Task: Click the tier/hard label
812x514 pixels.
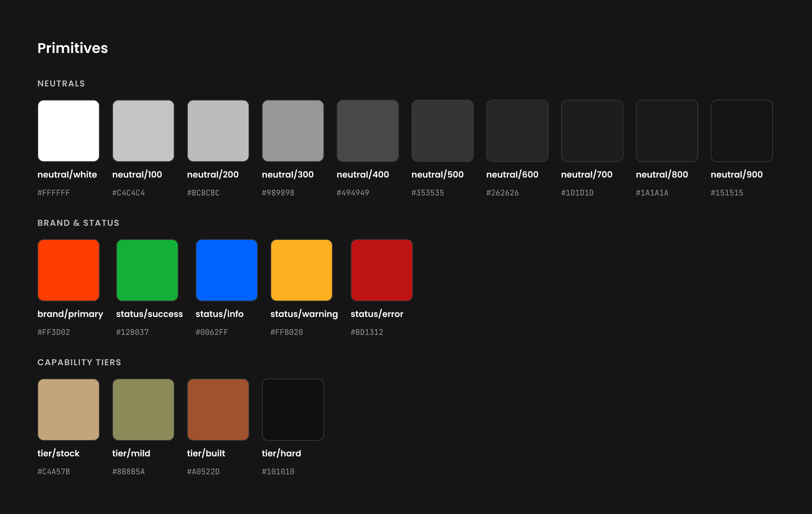Action: point(281,453)
